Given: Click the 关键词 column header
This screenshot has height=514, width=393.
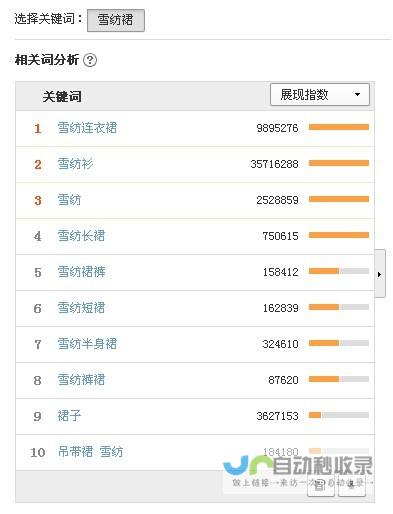Looking at the screenshot, I should [62, 97].
